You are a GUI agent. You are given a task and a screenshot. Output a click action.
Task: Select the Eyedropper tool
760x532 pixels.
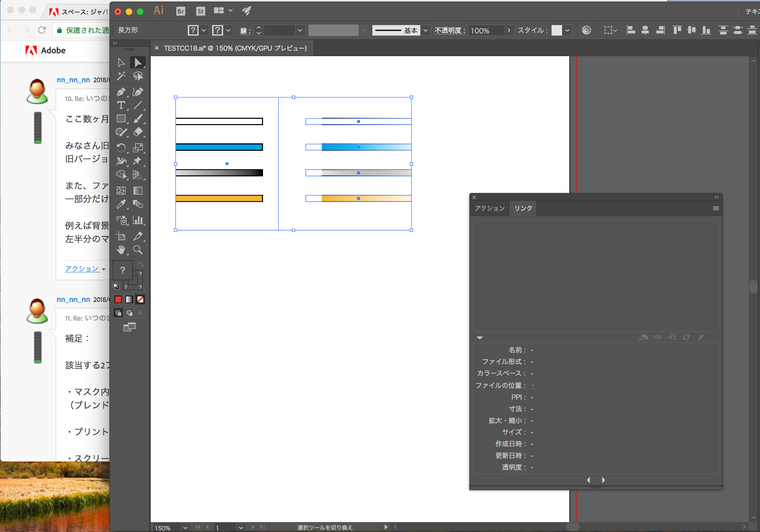click(121, 204)
